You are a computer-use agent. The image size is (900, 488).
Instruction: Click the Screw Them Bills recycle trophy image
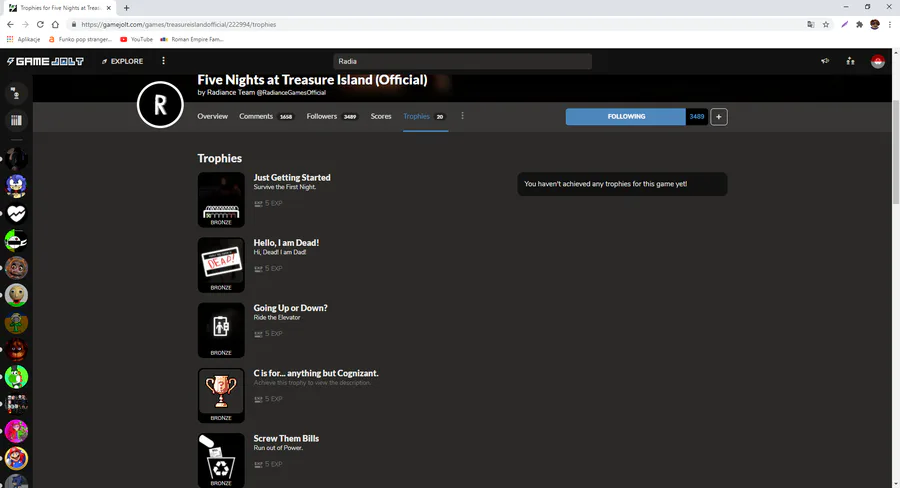point(221,460)
